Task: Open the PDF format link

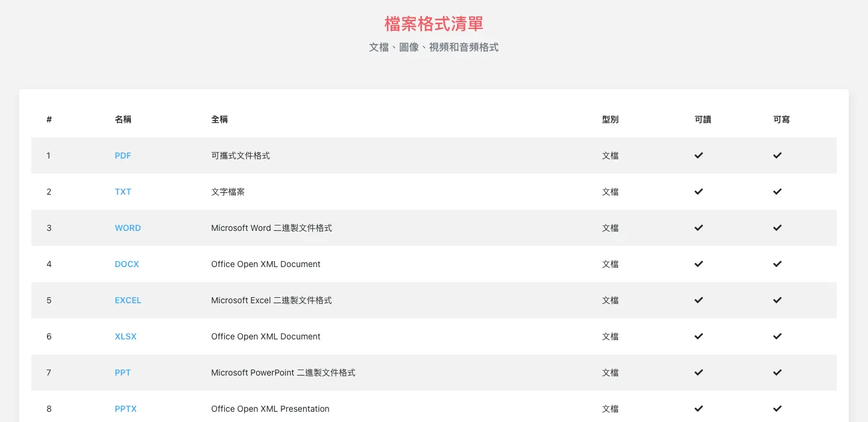Action: tap(123, 156)
